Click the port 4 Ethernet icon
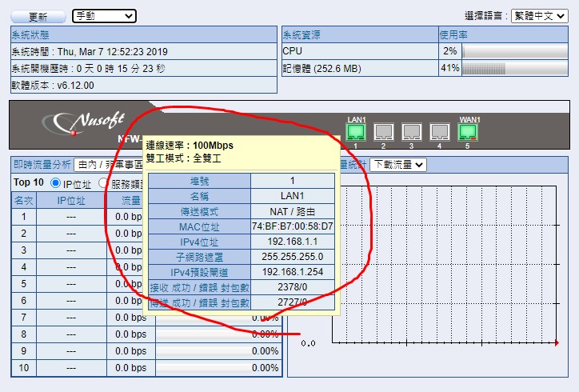Viewport: 579px width, 392px height. pyautogui.click(x=439, y=132)
